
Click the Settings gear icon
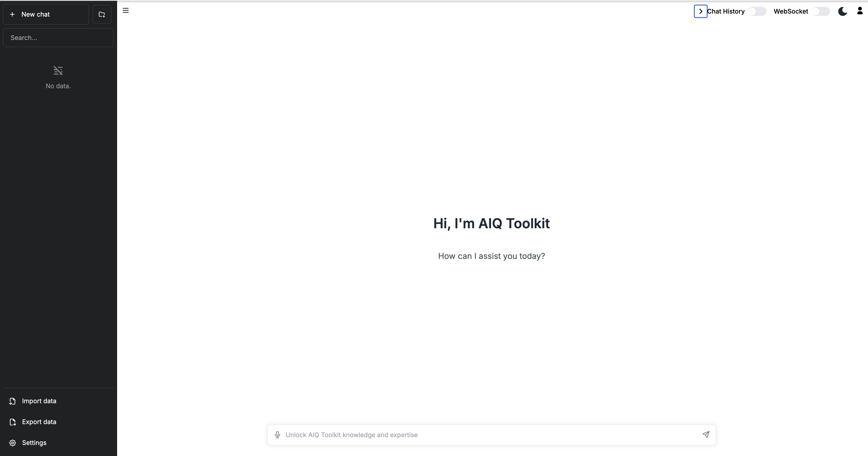pos(13,443)
